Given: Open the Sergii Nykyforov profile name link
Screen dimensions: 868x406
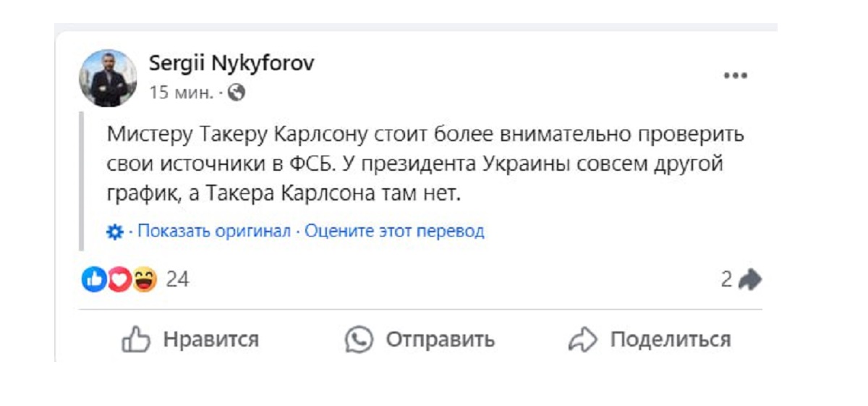Looking at the screenshot, I should (x=231, y=64).
